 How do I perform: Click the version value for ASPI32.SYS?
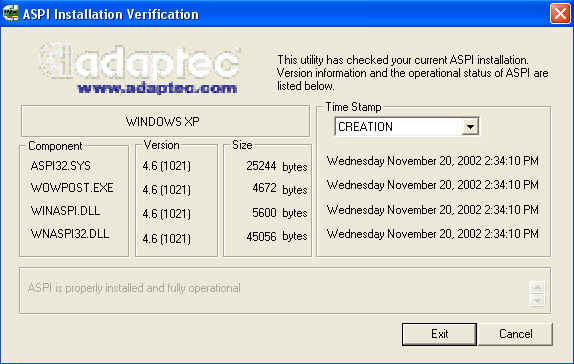(167, 166)
